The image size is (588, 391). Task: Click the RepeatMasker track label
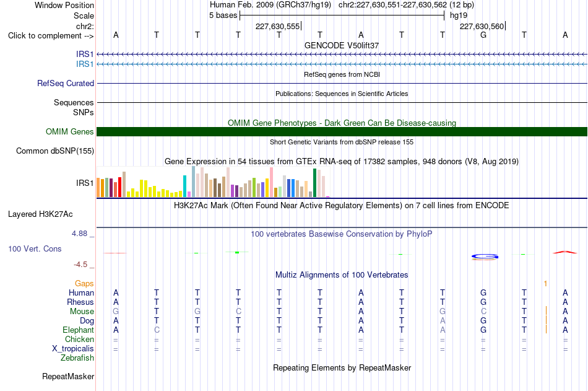pos(68,376)
